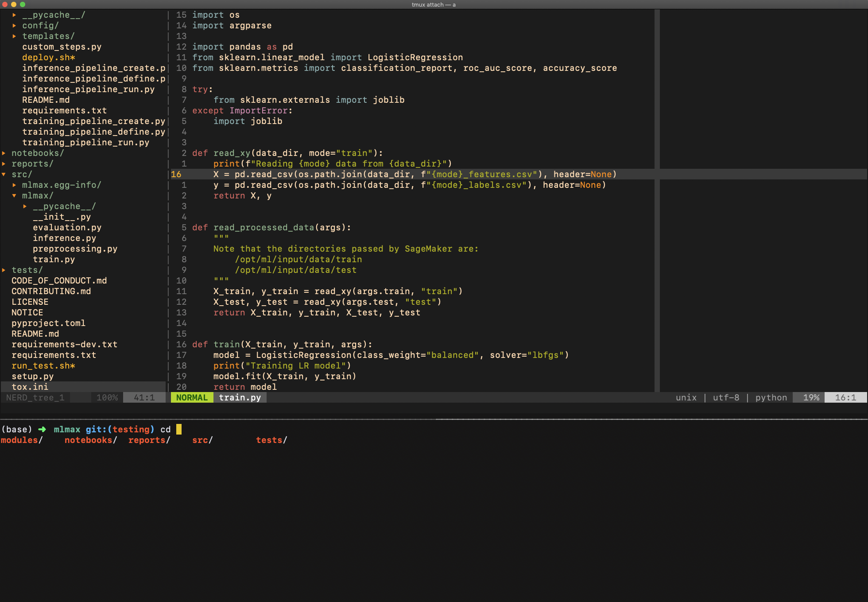Collapse the src/ directory arrow

tap(4, 175)
